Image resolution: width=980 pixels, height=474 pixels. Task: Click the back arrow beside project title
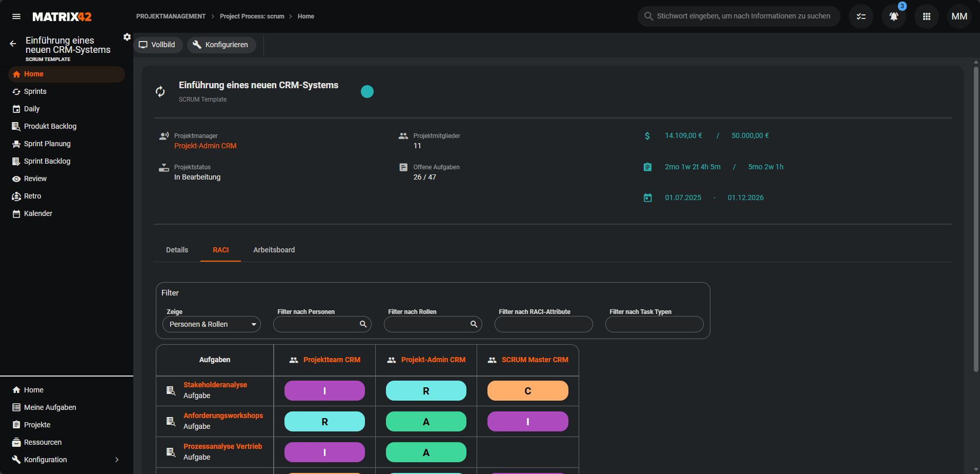click(13, 44)
